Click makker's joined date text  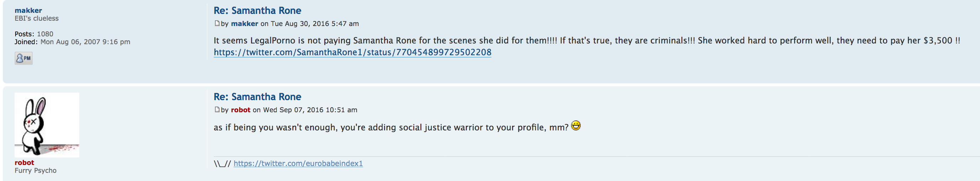tap(85, 42)
